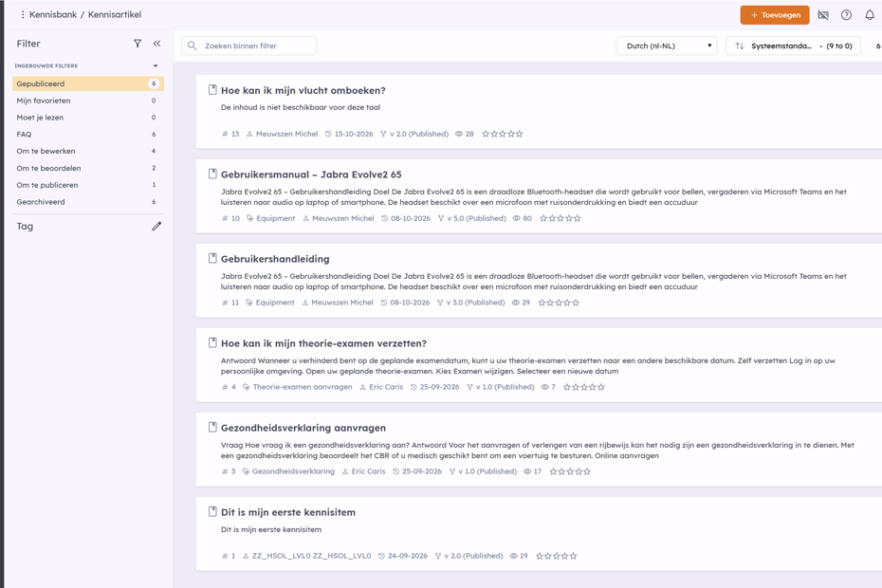882x588 pixels.
Task: Edit tags with the pencil icon
Action: click(x=156, y=227)
